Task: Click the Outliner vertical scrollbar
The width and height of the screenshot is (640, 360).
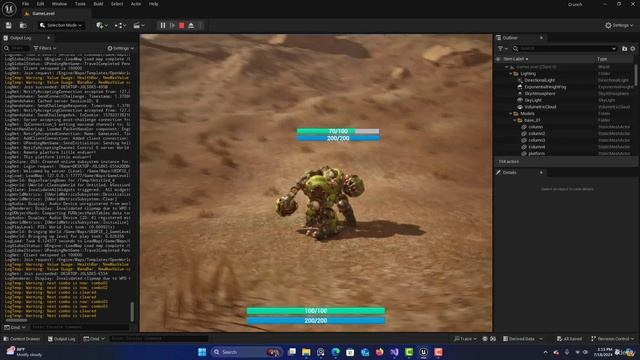Action: tap(636, 76)
